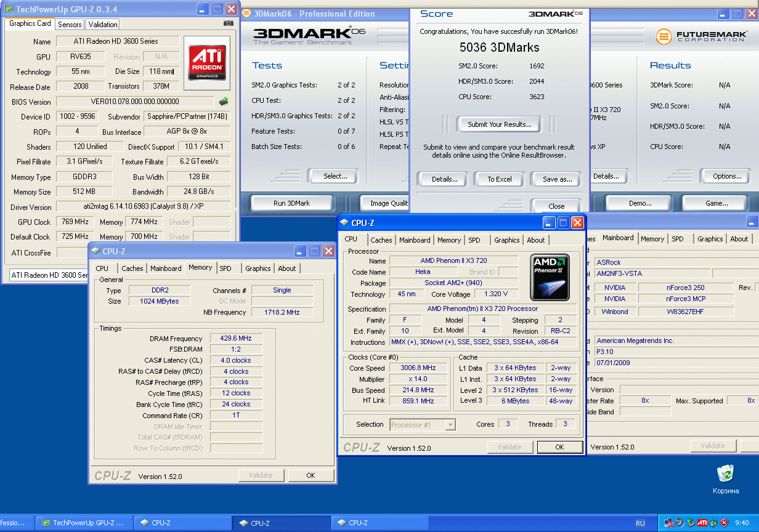
Task: Select the Graphics Card tab in GPU-Z
Action: click(x=30, y=23)
